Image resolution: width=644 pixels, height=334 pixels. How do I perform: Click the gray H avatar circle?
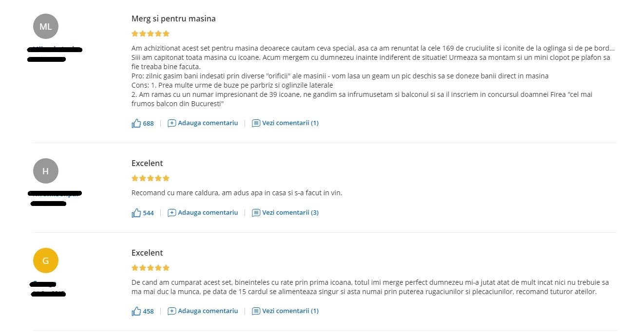point(46,171)
